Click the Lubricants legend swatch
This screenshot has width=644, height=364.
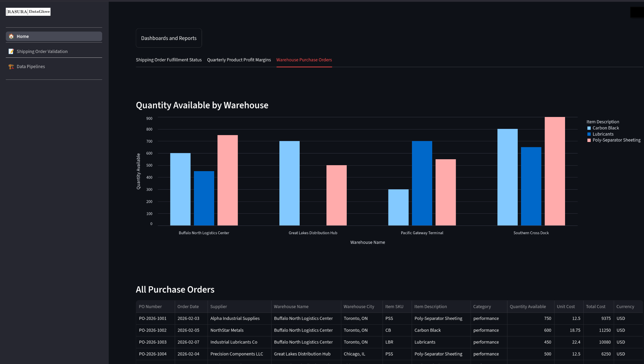(589, 134)
